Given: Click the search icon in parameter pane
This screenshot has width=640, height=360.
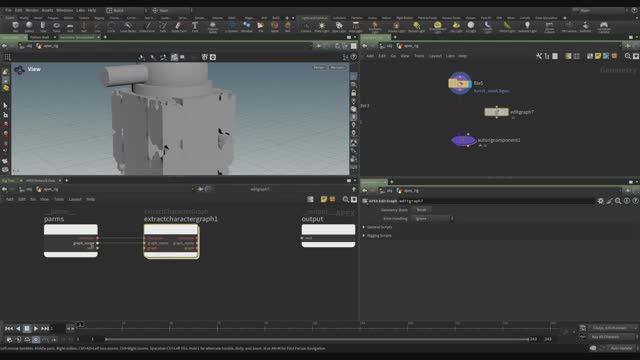Looking at the screenshot, I should tap(618, 201).
